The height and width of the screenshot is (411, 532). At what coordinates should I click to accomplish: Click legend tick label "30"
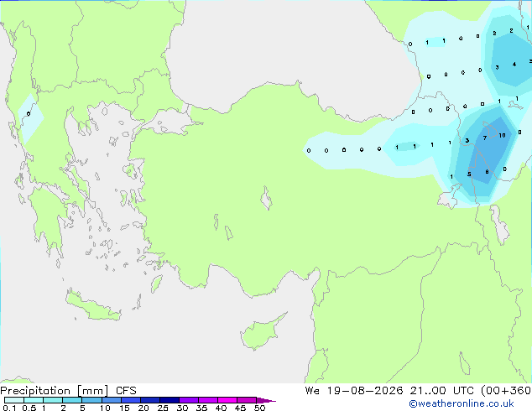[x=182, y=408]
